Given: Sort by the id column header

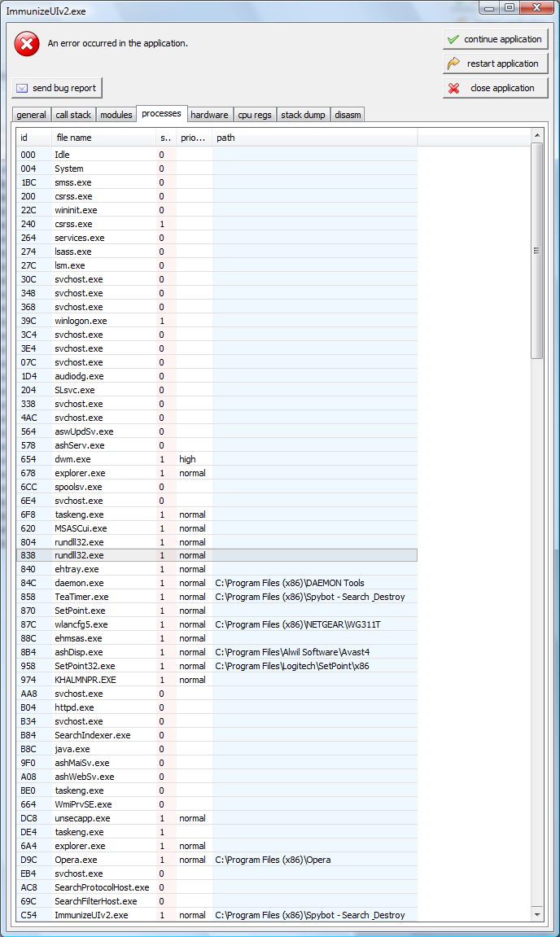Looking at the screenshot, I should point(34,138).
